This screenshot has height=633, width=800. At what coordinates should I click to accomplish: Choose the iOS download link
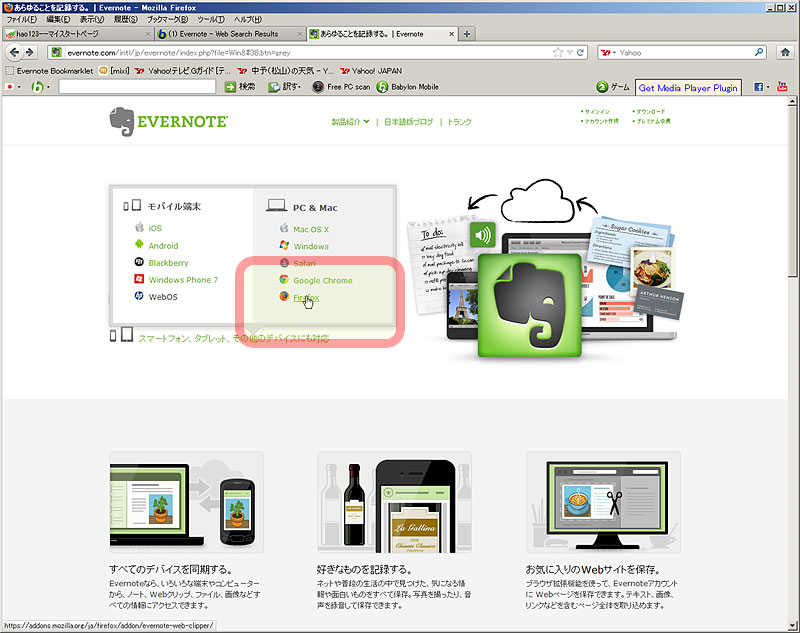155,228
